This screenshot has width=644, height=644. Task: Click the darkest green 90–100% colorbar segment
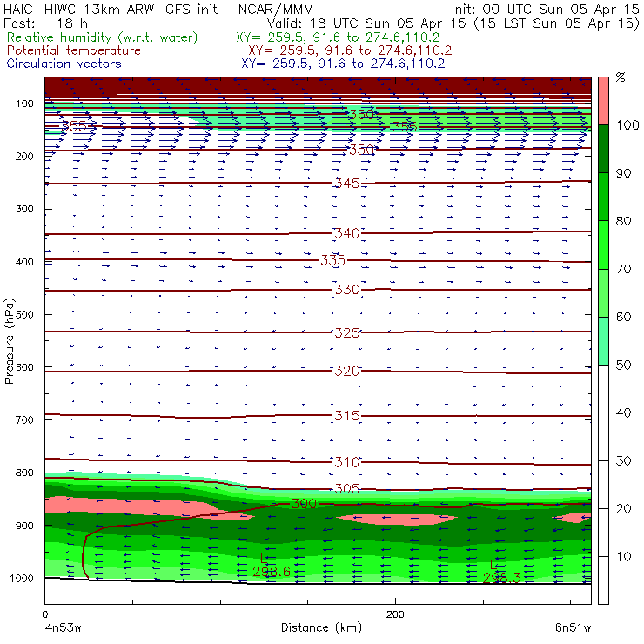[603, 149]
